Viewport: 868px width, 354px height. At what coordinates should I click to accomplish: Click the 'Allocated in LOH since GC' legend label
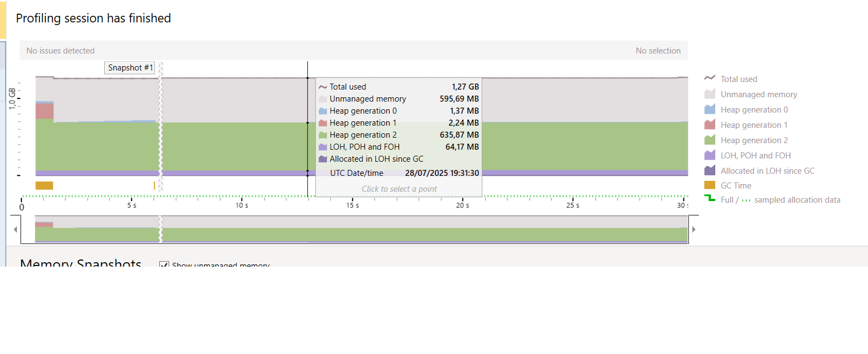click(x=767, y=171)
